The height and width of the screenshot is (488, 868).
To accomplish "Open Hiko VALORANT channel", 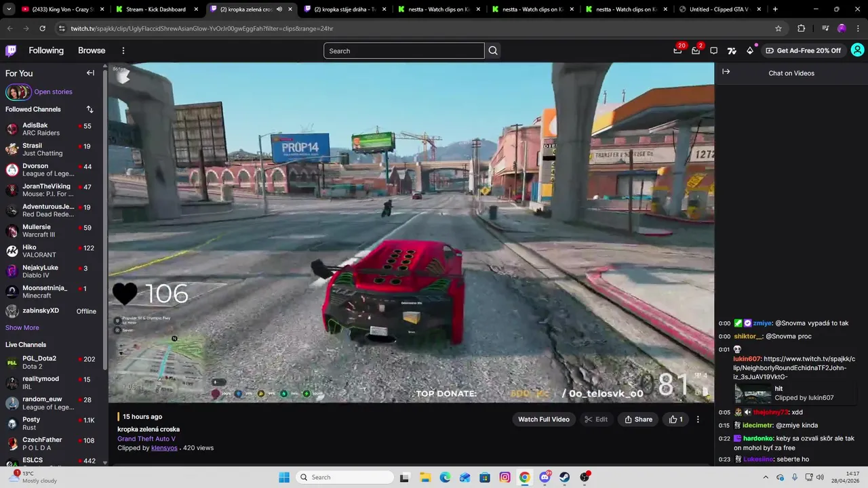I will click(51, 251).
